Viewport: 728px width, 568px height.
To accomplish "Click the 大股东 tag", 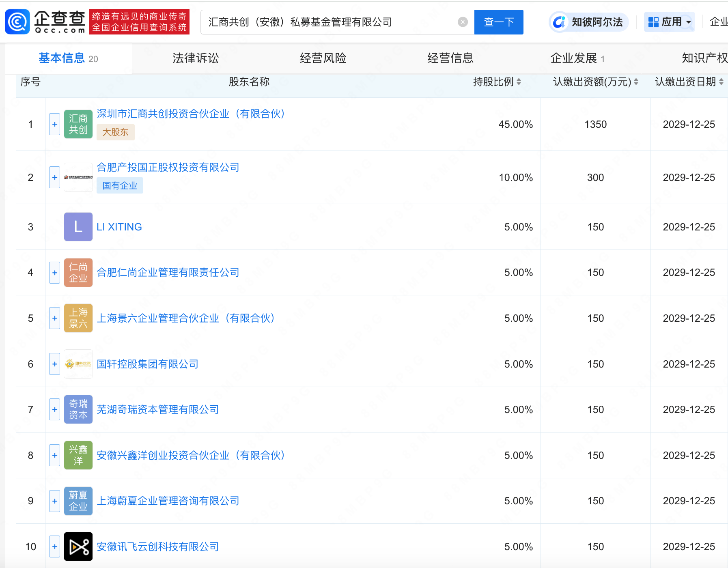I will [x=116, y=132].
